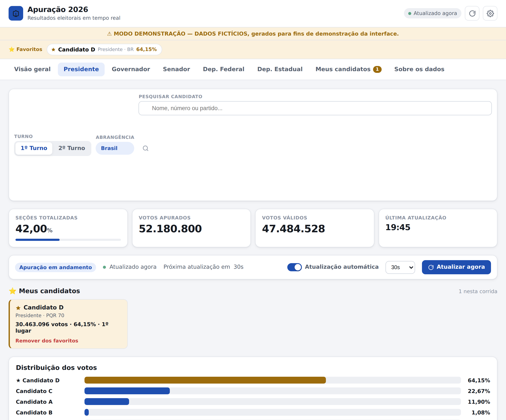
Task: Click the Atualizado agora status pill in header
Action: point(432,13)
